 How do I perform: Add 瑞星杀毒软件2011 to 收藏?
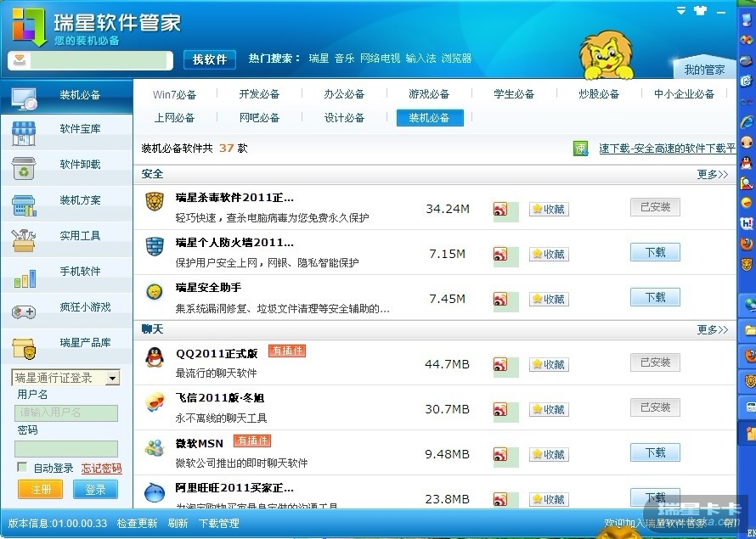[x=549, y=209]
